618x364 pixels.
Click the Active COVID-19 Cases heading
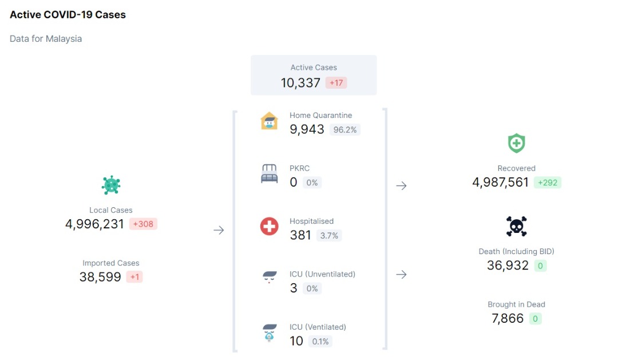click(x=68, y=14)
